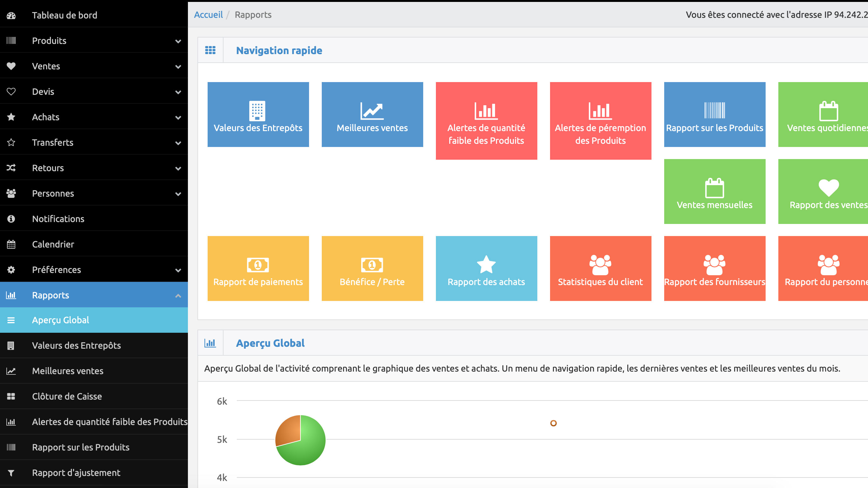The image size is (868, 488).
Task: Open Tableau de bord in sidebar
Action: point(64,15)
